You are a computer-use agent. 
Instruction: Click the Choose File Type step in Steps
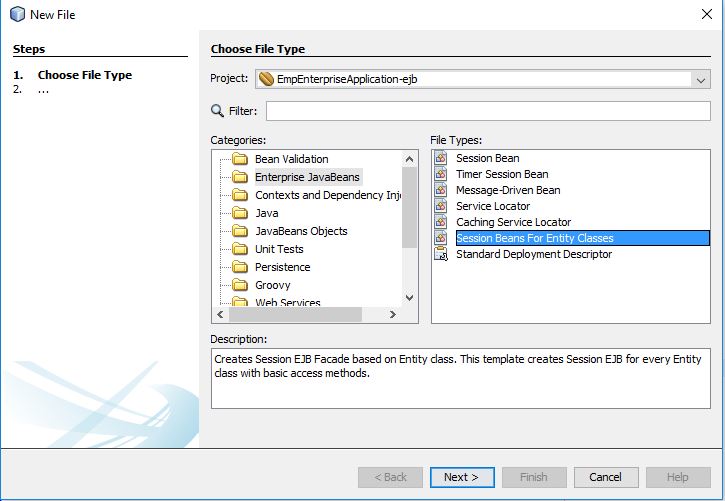85,75
